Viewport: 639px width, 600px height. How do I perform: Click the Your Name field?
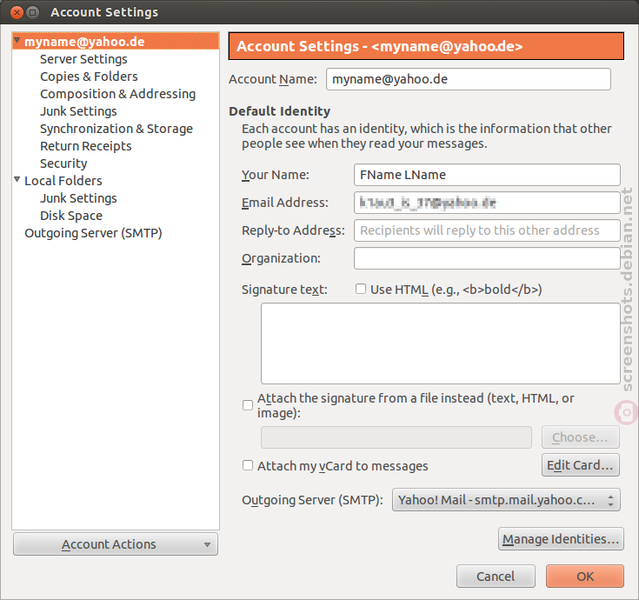pos(487,175)
